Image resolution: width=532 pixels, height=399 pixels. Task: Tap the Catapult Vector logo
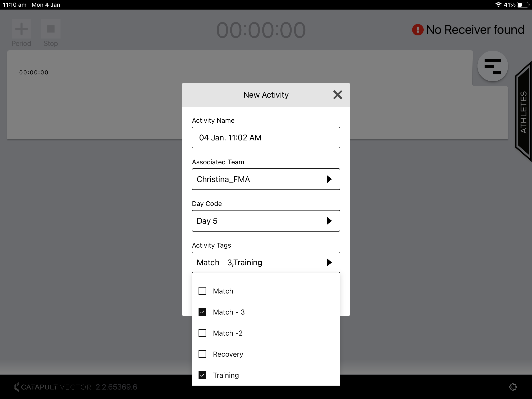(x=53, y=387)
